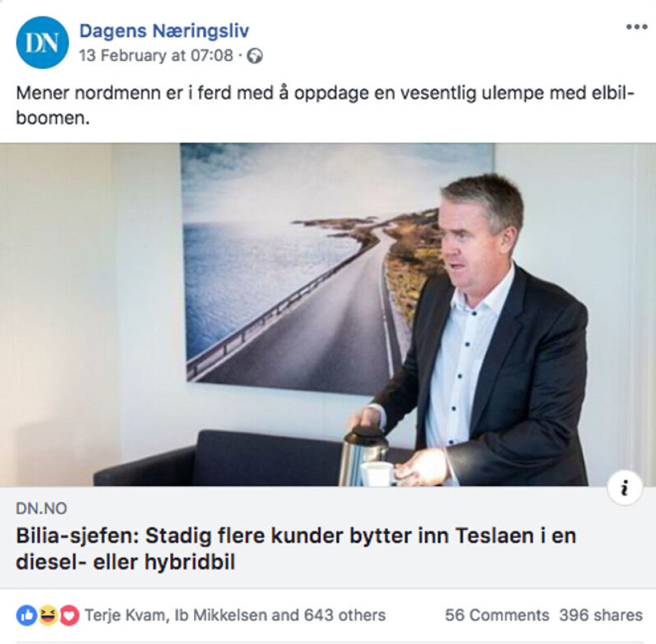Image resolution: width=656 pixels, height=644 pixels.
Task: Open the Bilia-sjefen article headline
Action: point(296,548)
